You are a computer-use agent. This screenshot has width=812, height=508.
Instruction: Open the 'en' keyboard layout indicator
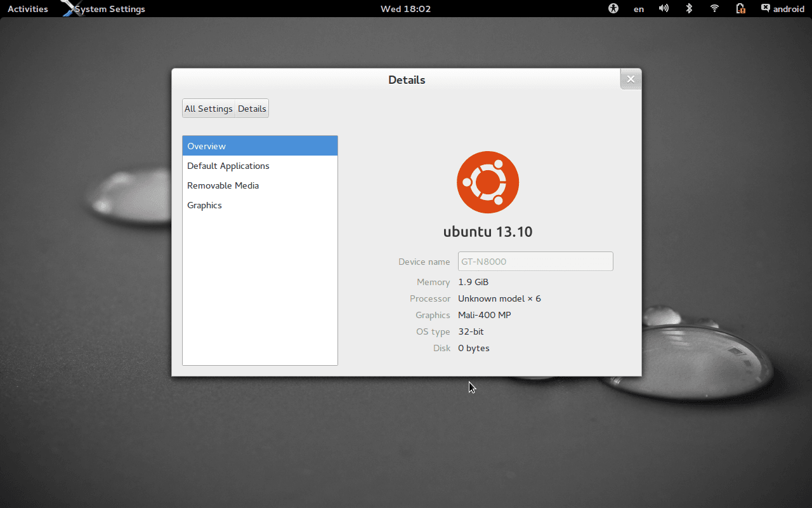pos(639,9)
